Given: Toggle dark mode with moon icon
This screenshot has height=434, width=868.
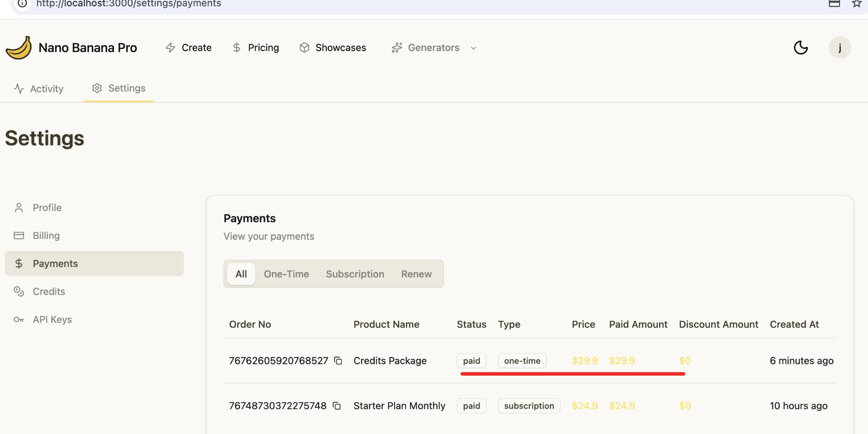Looking at the screenshot, I should click(801, 48).
